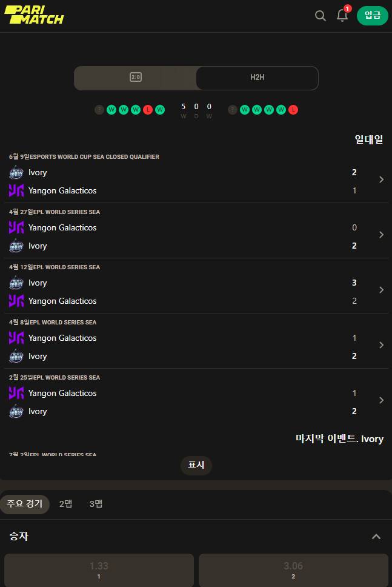Click the red L badge in right team form

coord(293,110)
